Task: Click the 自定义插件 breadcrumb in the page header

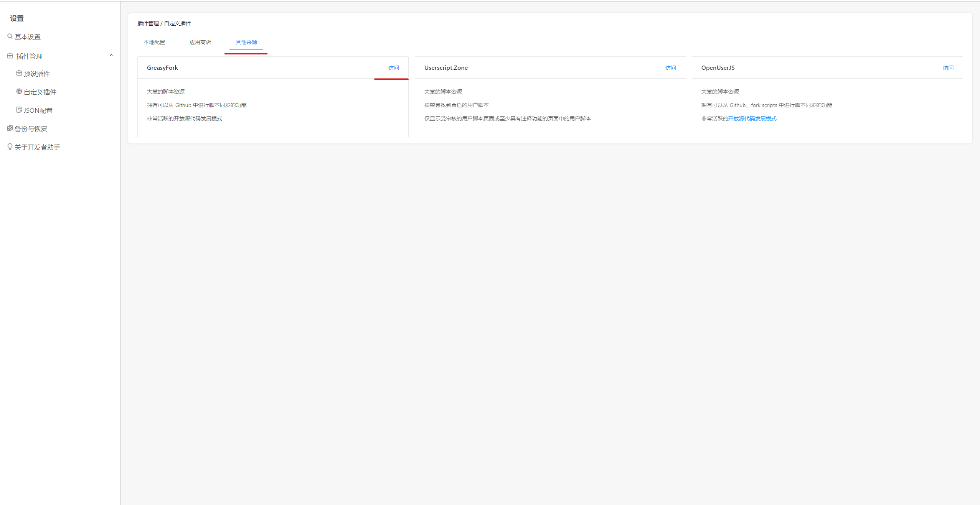Action: [177, 23]
